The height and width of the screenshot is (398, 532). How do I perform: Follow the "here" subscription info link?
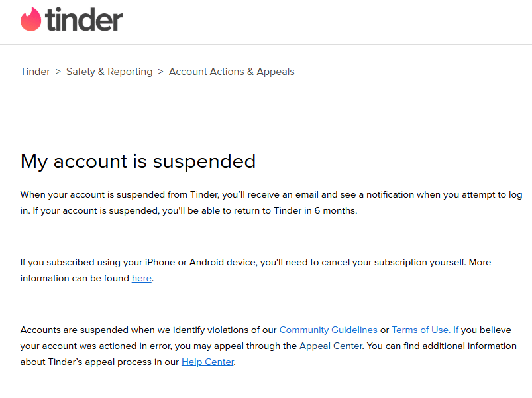[x=142, y=279]
